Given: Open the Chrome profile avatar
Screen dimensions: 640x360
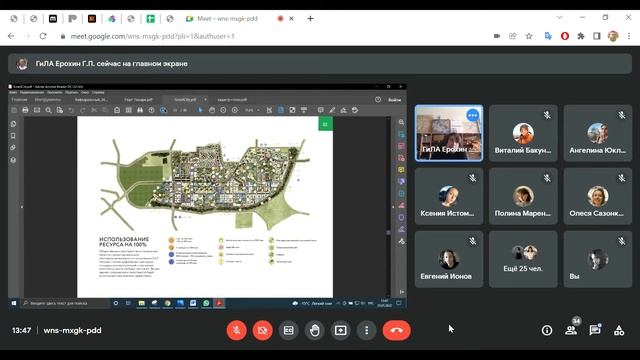Looking at the screenshot, I should tap(613, 36).
